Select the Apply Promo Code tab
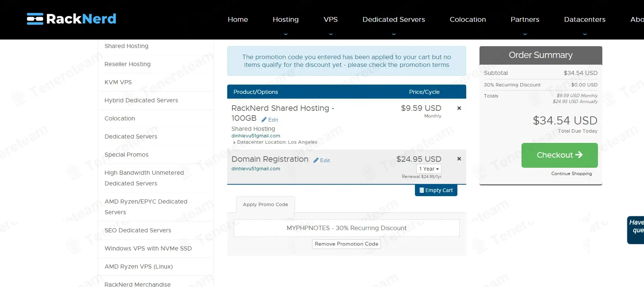 [266, 205]
